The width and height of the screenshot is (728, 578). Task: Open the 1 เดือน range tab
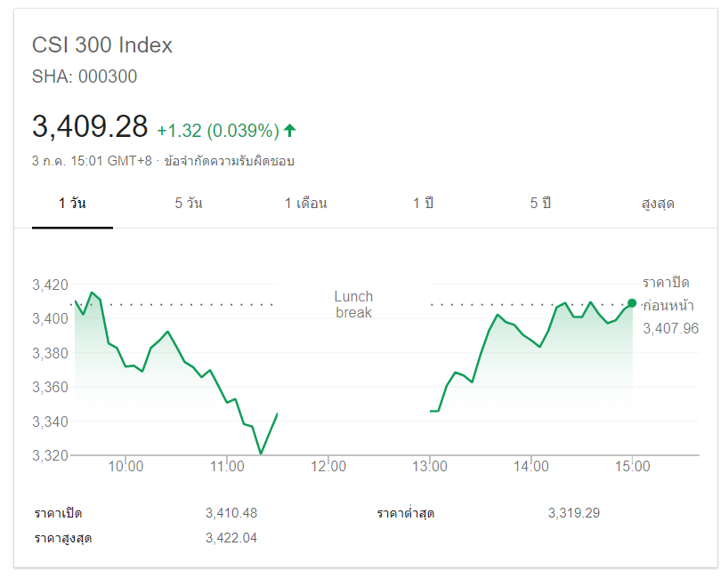click(305, 204)
